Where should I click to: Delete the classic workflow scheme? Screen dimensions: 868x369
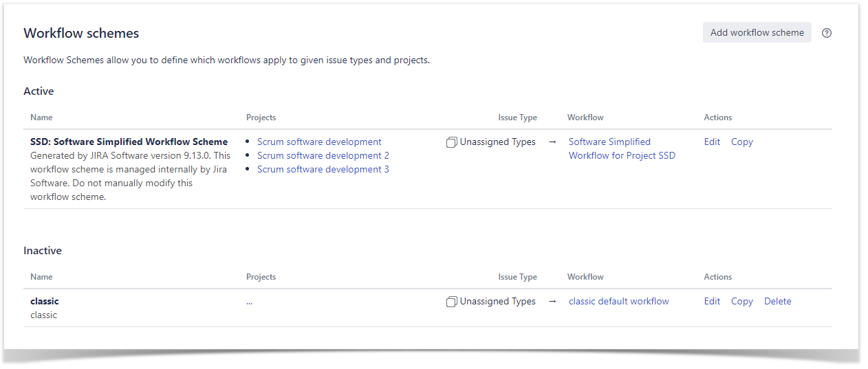[777, 302]
